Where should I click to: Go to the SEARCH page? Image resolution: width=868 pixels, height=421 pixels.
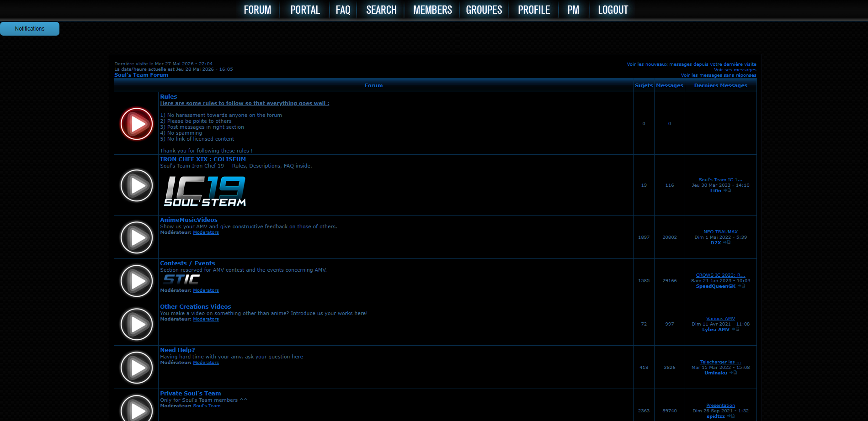[381, 10]
